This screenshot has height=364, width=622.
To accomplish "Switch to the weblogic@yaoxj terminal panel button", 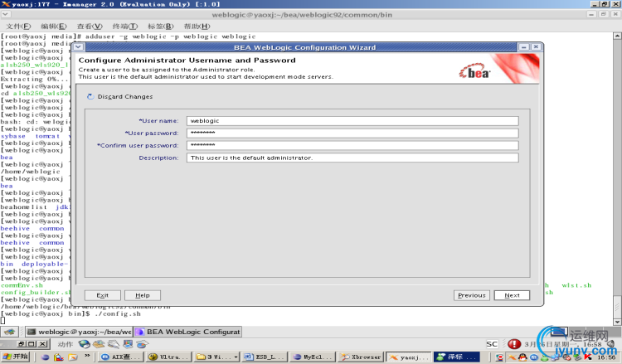I will [79, 332].
